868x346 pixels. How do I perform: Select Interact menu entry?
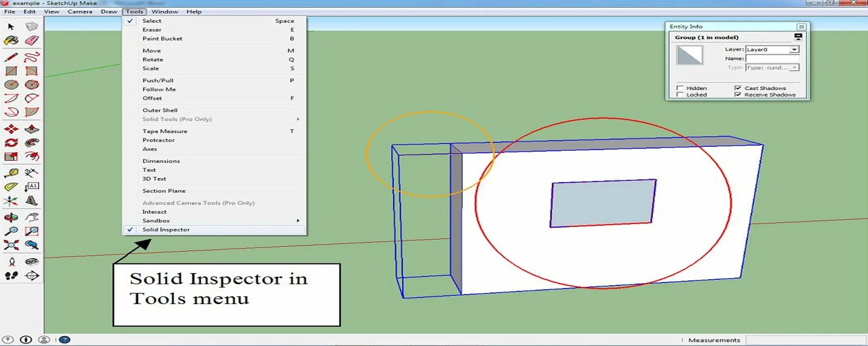click(214, 212)
